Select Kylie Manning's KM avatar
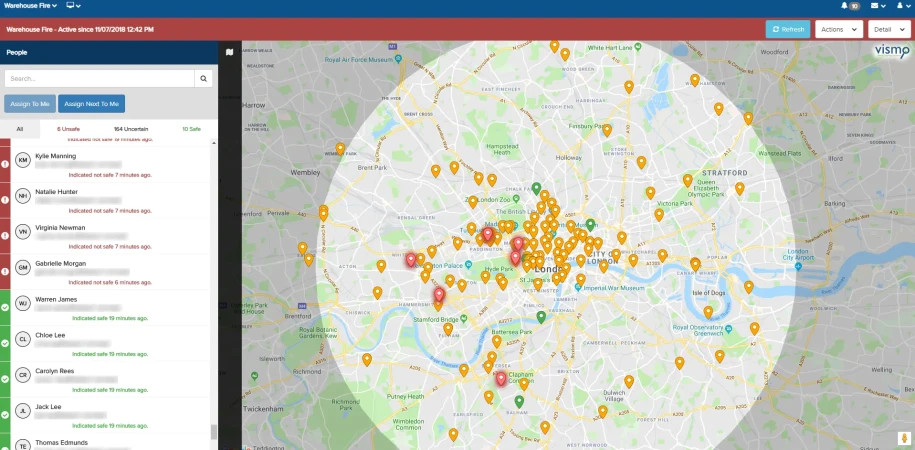This screenshot has width=915, height=450. click(x=23, y=160)
